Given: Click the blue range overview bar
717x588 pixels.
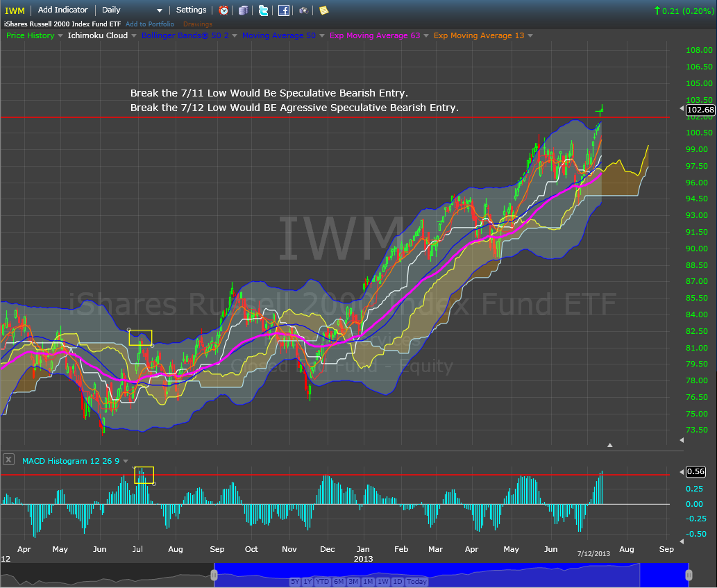Looking at the screenshot, I should [451, 575].
